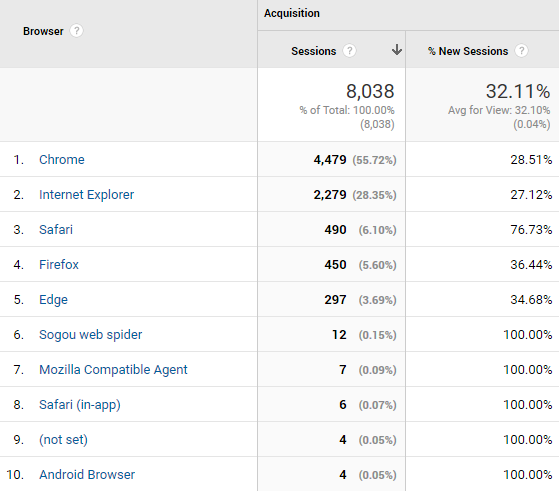This screenshot has width=559, height=491.
Task: Select Safari share (6.10%)
Action: (378, 230)
